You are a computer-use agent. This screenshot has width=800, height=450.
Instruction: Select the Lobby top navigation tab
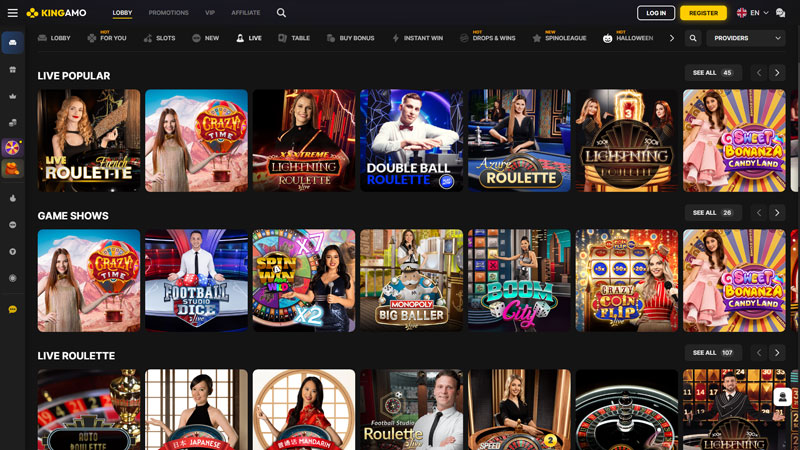pos(122,13)
